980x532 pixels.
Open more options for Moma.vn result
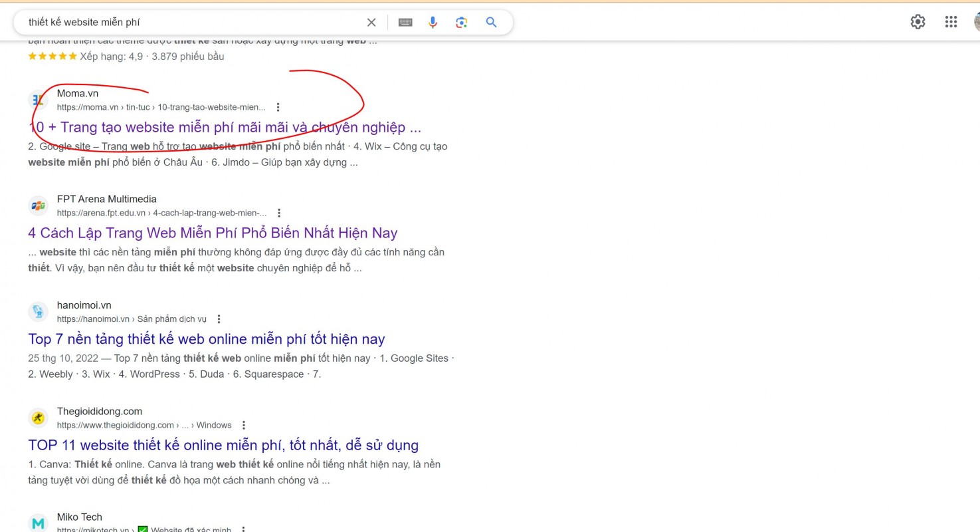click(278, 107)
